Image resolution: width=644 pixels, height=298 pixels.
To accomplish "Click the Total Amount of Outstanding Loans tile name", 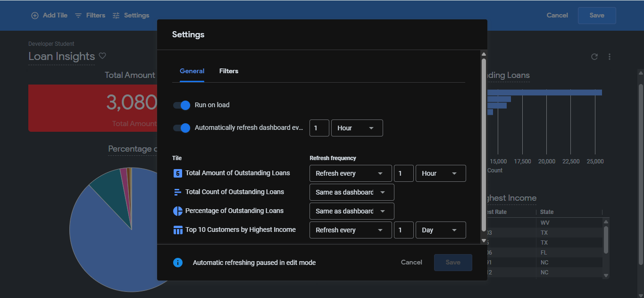I will tap(238, 173).
